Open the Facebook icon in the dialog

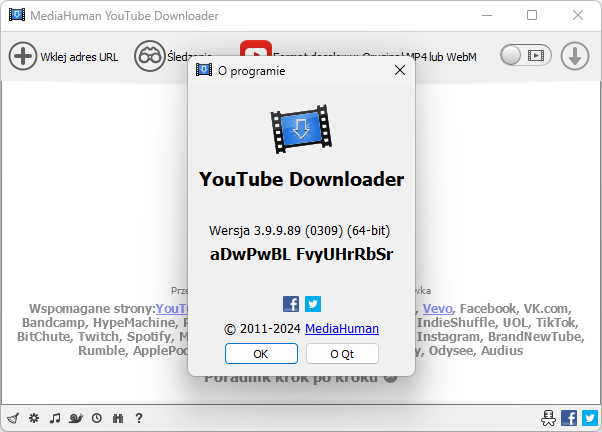coord(291,304)
